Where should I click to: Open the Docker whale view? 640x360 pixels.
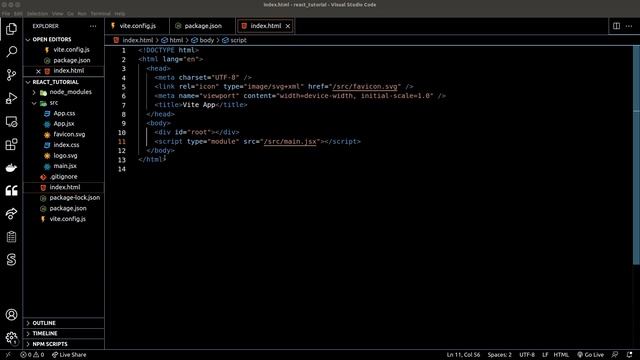(x=11, y=167)
